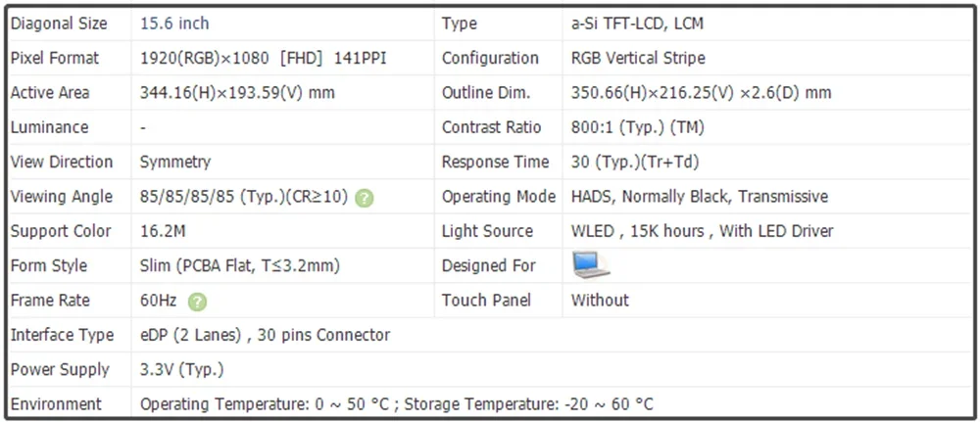980x422 pixels.
Task: Click the Diagonal Size label
Action: [59, 23]
